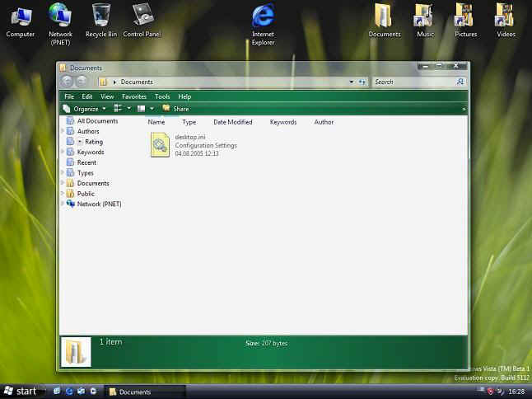Open the Computer desktop icon

point(20,15)
